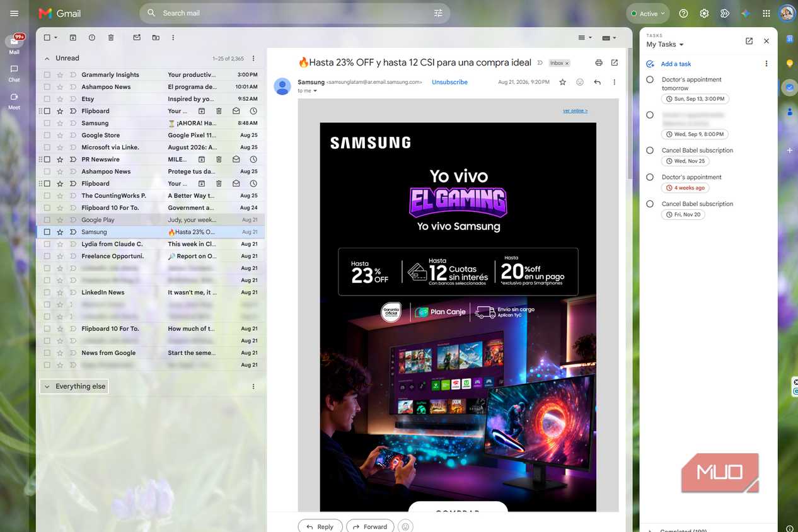Viewport: 798px width, 532px height.
Task: Show details arrow next to "to me"
Action: 315,91
